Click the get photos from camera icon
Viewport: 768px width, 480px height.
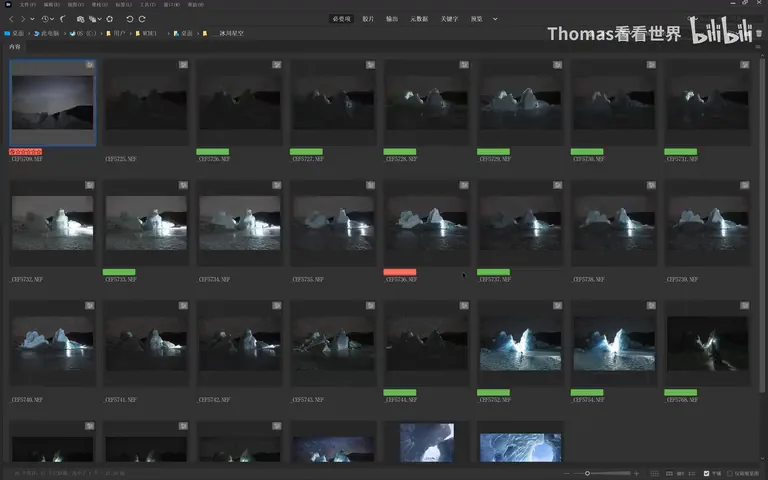pos(80,19)
